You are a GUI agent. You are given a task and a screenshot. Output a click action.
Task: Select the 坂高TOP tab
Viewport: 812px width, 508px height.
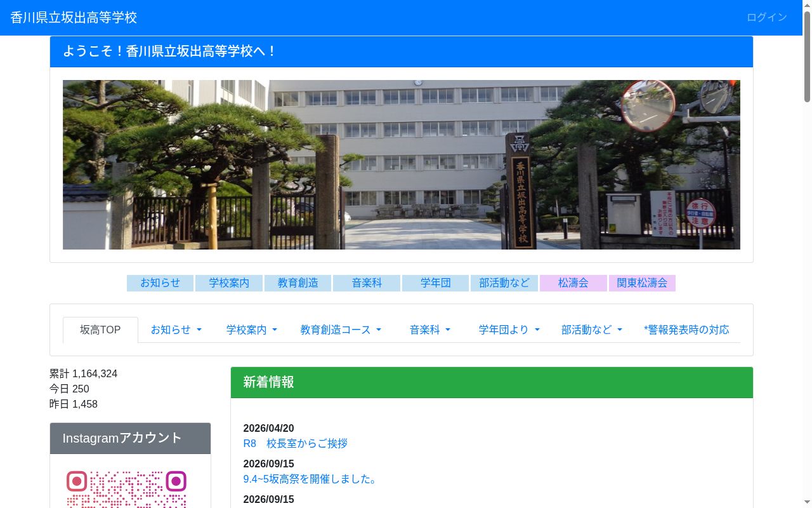coord(100,330)
